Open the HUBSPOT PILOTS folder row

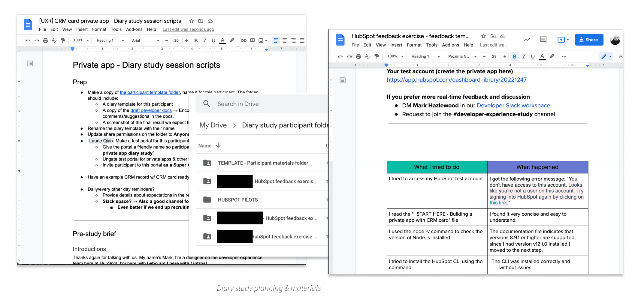pyautogui.click(x=262, y=200)
